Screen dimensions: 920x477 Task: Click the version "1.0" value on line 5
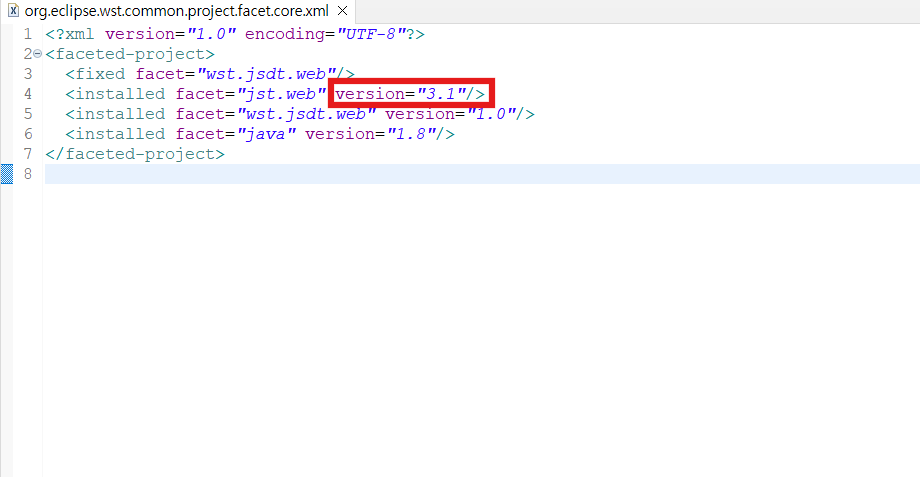(x=491, y=114)
